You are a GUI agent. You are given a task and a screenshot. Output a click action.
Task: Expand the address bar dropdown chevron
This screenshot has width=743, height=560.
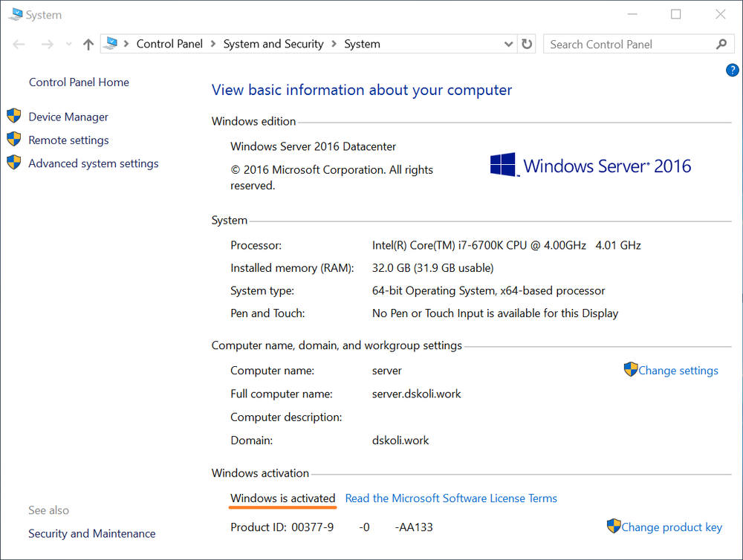coord(508,44)
